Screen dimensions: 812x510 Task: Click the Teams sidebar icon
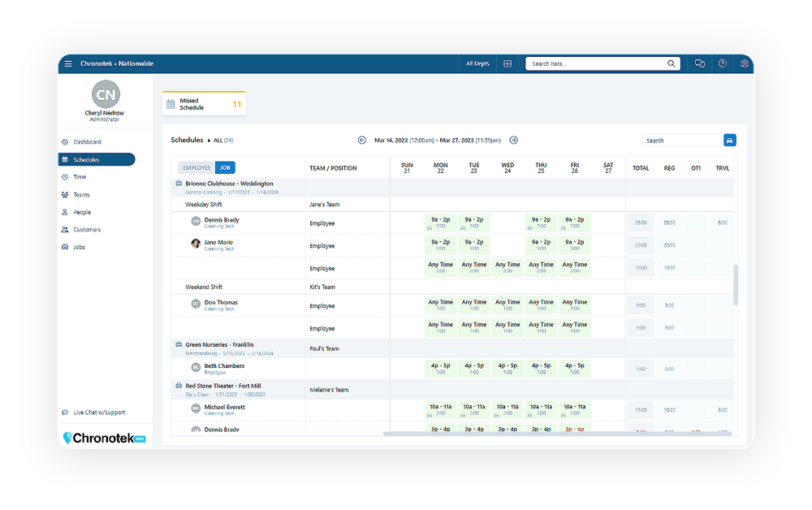tap(65, 195)
